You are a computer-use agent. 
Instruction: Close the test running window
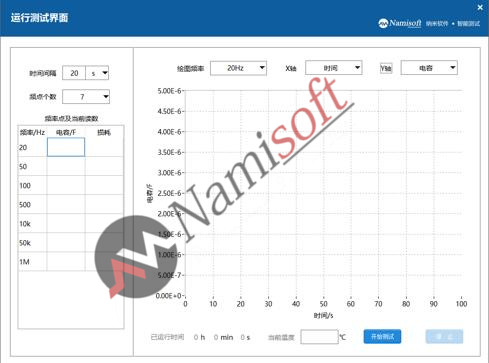tap(480, 7)
